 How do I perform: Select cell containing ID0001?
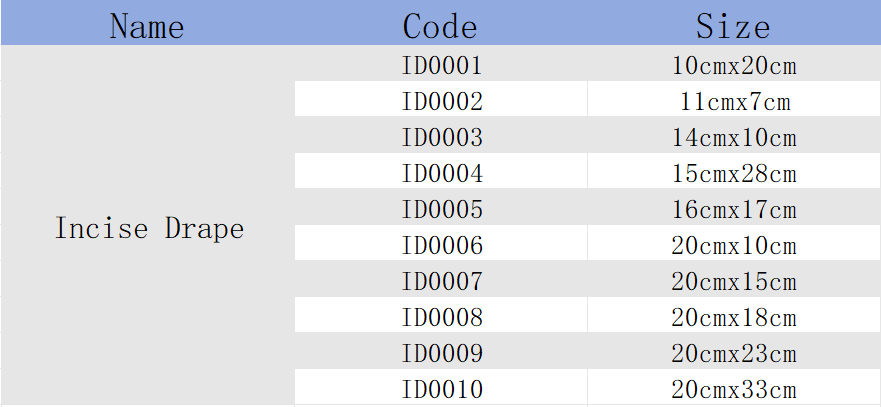[441, 63]
